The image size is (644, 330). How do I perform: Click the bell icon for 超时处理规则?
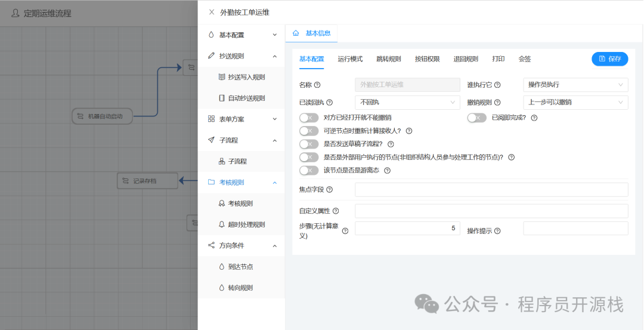(x=222, y=224)
